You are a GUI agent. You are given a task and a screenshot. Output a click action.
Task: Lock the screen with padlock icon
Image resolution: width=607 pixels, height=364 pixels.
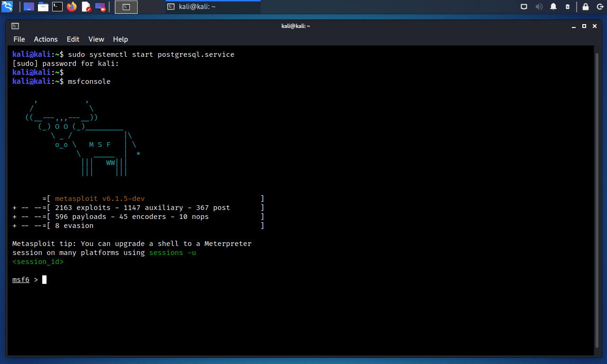pos(586,7)
